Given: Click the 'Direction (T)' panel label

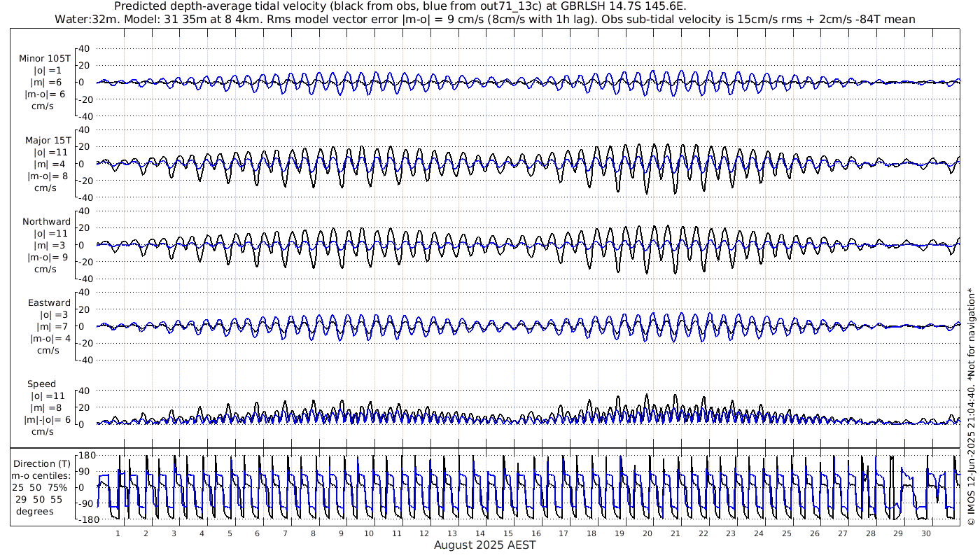Looking at the screenshot, I should 42,463.
